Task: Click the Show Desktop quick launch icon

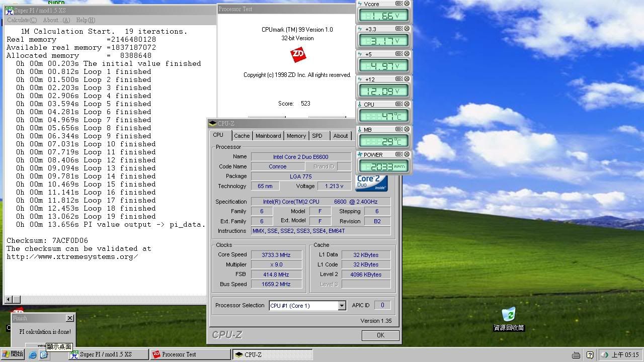Action: (44, 354)
